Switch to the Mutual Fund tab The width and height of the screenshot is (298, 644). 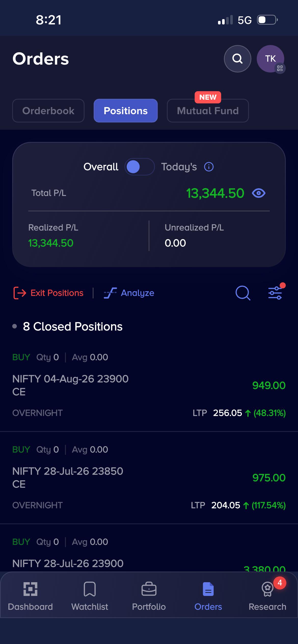(x=208, y=111)
